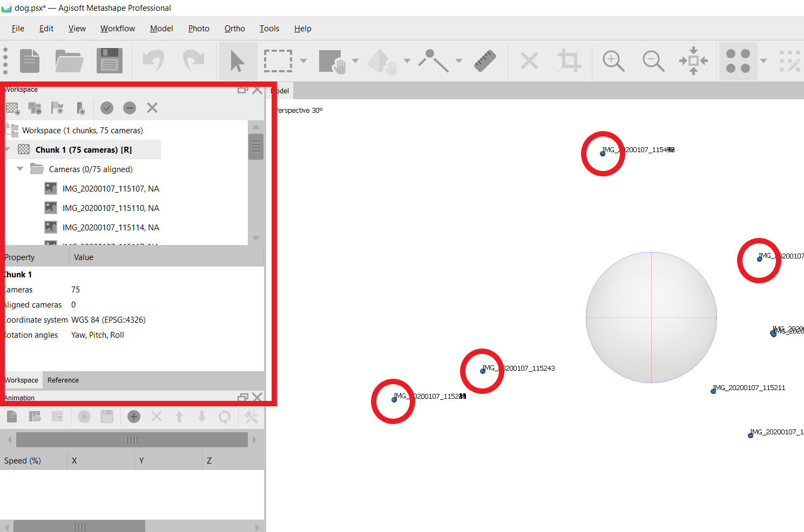Open the rectangle selection tool dropdown arrow
Screen dimensions: 804x532
tap(303, 61)
